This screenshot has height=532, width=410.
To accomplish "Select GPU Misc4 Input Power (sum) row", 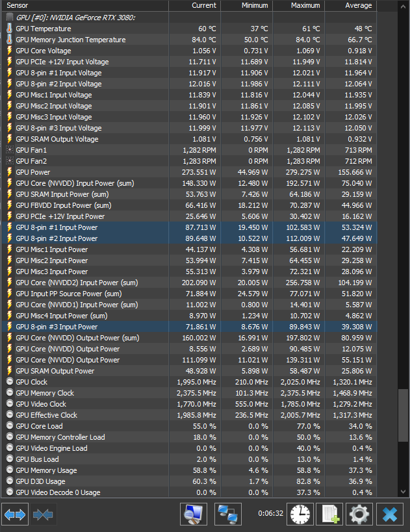I will point(189,316).
